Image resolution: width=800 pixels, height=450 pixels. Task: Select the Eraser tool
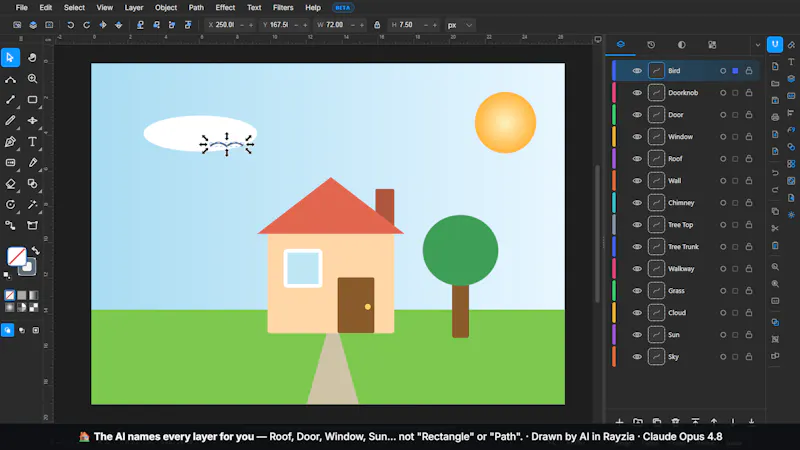(x=10, y=184)
